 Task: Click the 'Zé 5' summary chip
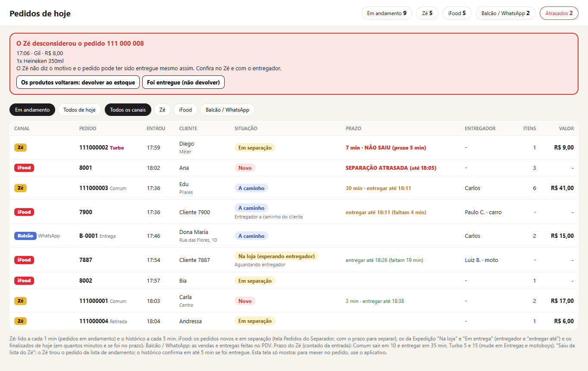(x=427, y=13)
